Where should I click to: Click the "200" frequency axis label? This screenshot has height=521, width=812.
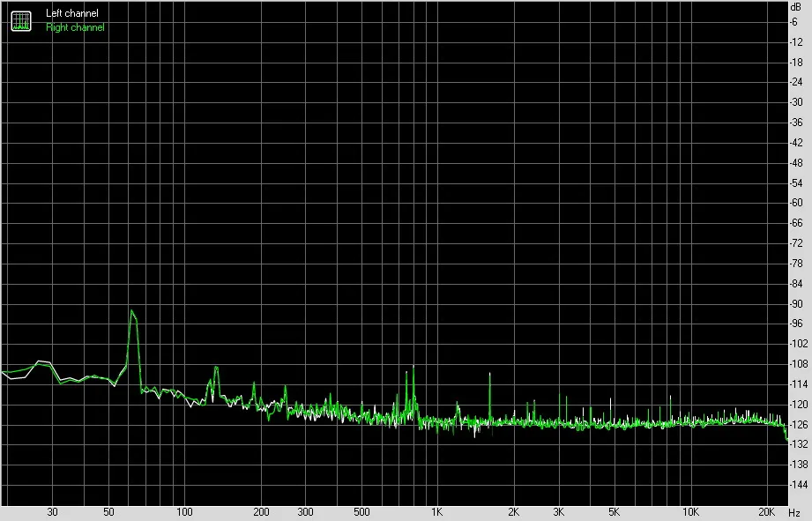click(261, 512)
